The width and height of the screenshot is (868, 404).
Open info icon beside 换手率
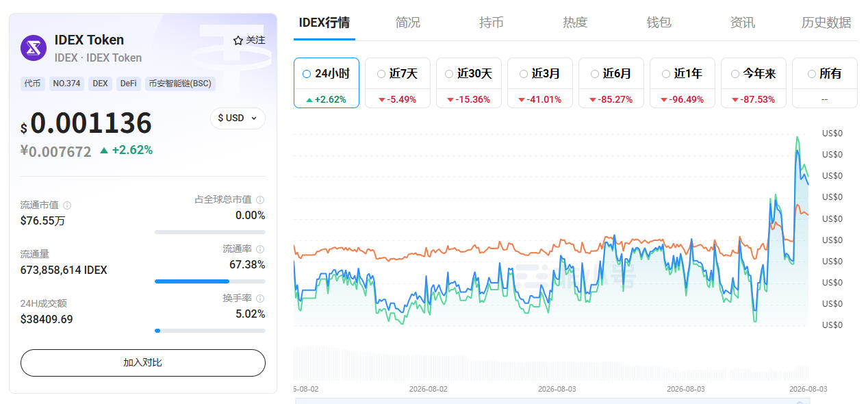(260, 299)
